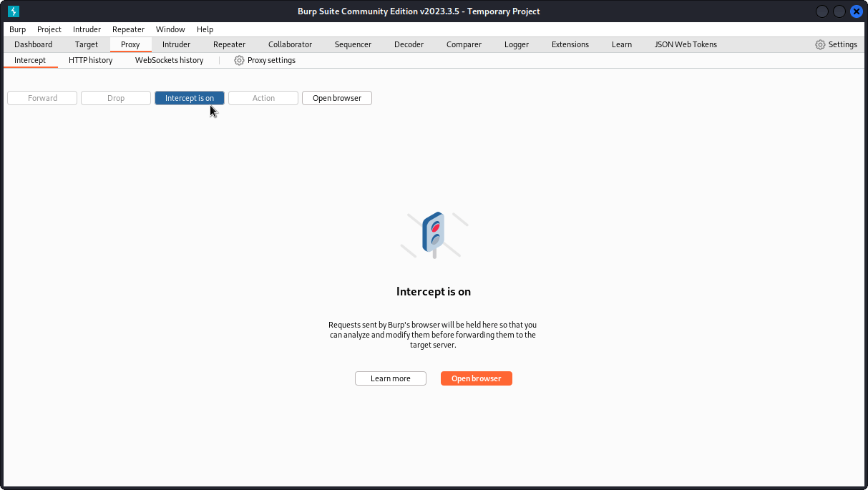Open the Burp menu

click(17, 29)
